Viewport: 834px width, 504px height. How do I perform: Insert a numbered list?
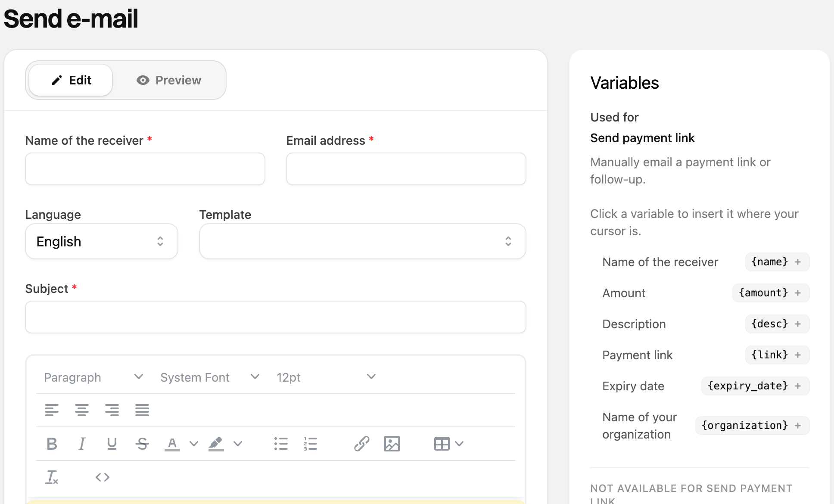point(311,444)
